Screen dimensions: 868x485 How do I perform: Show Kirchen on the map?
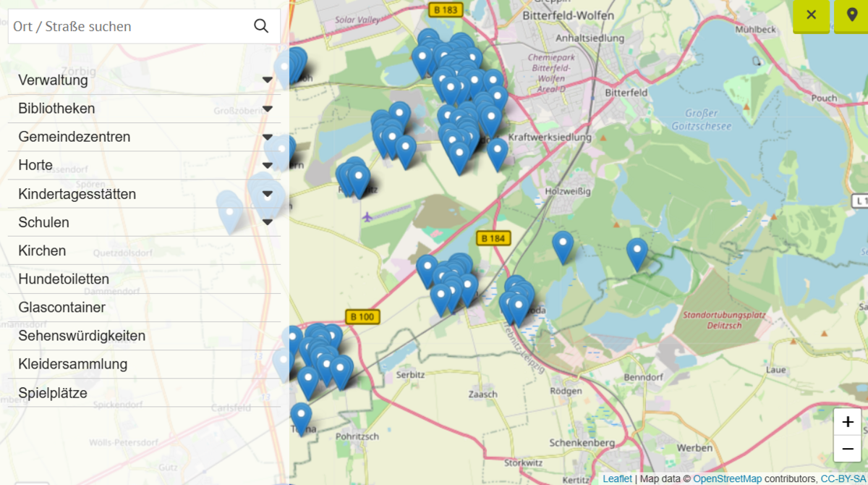[x=42, y=250]
